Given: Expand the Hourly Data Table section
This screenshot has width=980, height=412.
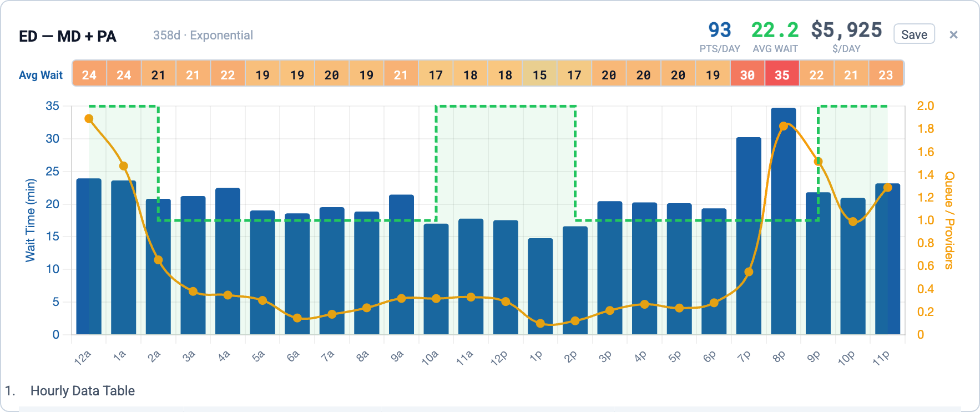Looking at the screenshot, I should (x=82, y=391).
